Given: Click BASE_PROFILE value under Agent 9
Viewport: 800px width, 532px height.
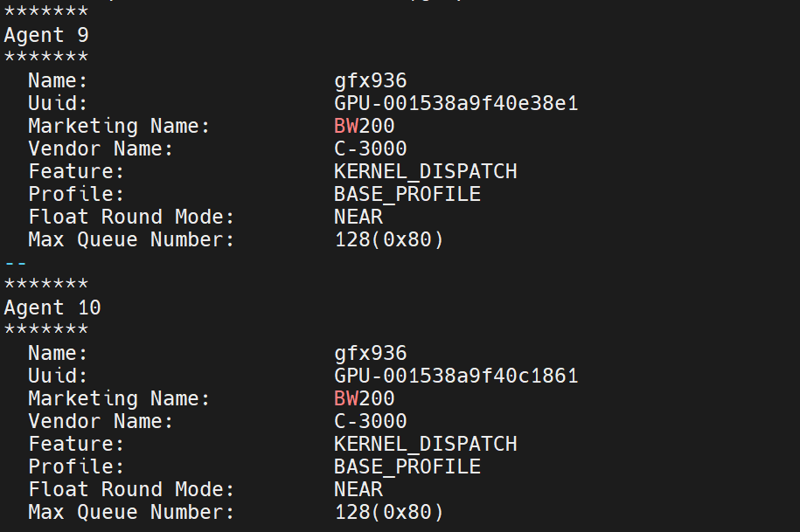Looking at the screenshot, I should (x=407, y=195).
